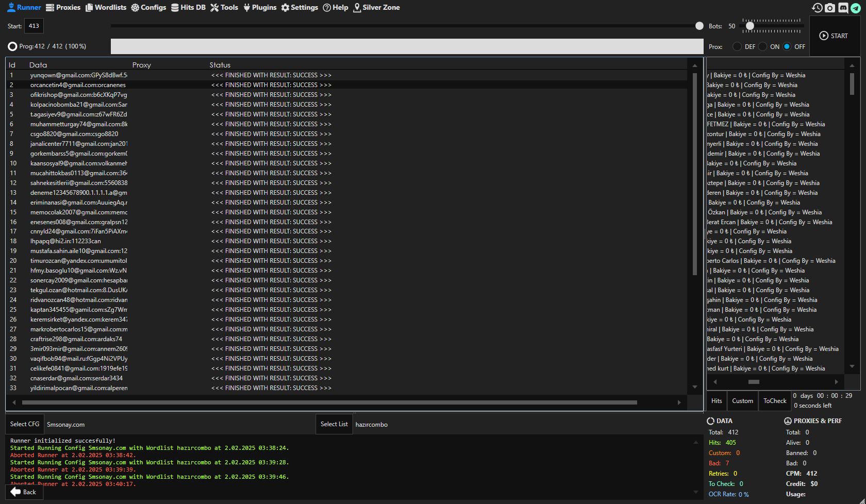Click the left arrow of the hits panel horizontal scrollbar
The height and width of the screenshot is (504, 866).
715,382
